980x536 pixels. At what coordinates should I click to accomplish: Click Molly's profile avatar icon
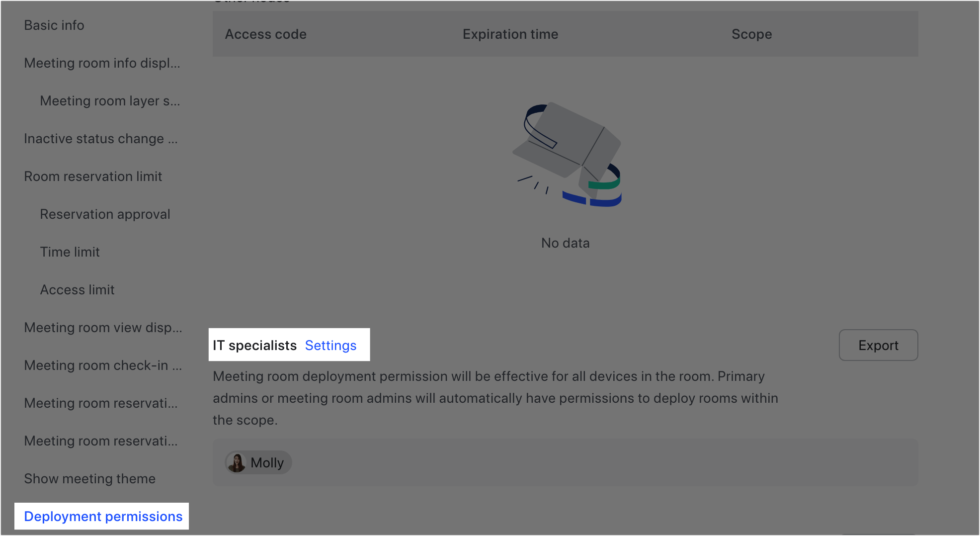(238, 462)
